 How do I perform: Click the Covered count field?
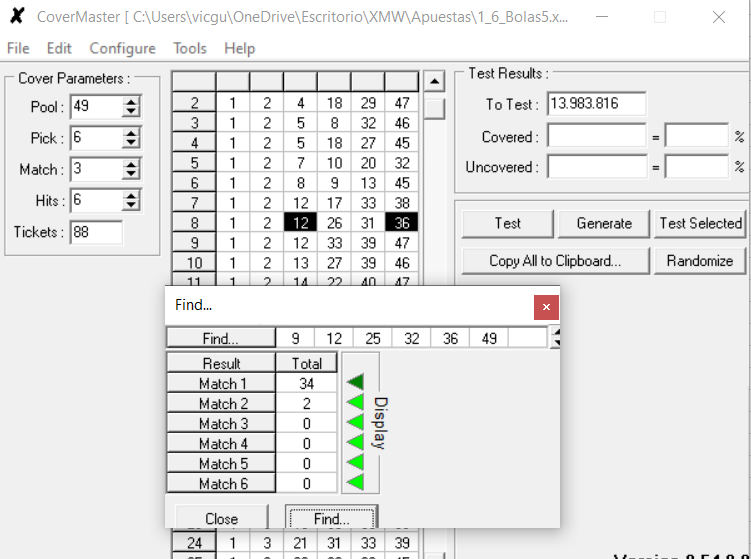[x=596, y=136]
